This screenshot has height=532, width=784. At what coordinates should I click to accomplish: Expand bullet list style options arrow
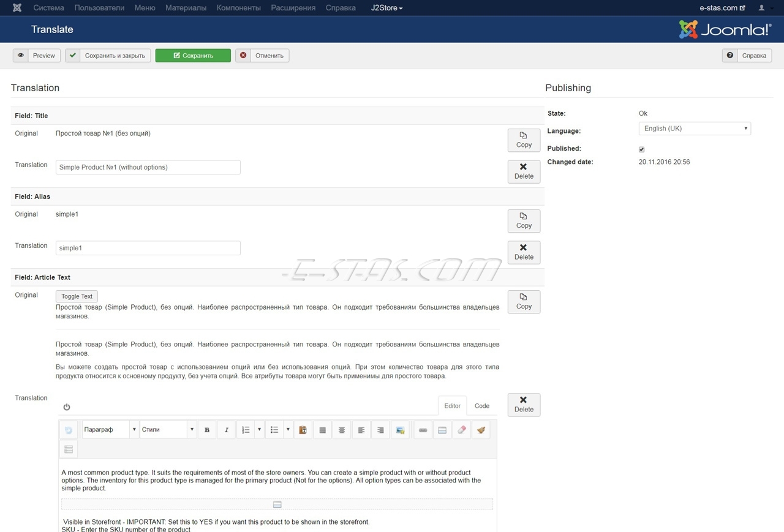(x=288, y=430)
